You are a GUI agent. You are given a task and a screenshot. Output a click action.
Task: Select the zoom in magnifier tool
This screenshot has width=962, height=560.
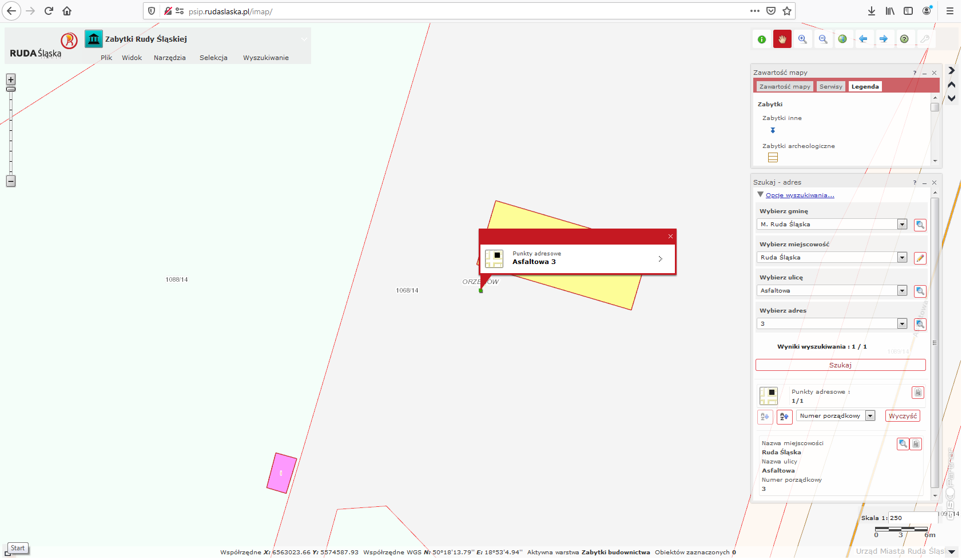pos(802,39)
